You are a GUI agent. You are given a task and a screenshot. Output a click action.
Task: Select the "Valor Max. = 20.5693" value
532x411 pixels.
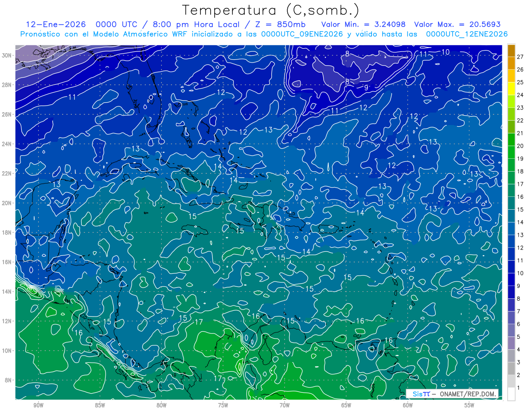[457, 24]
